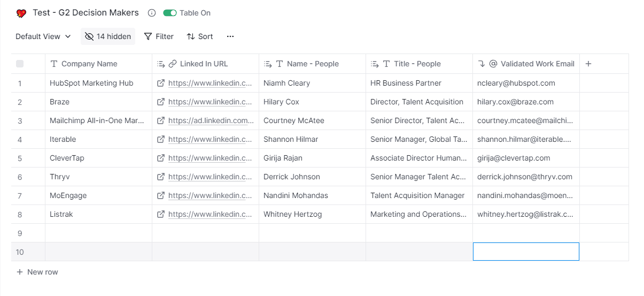Open the Filter menu
The height and width of the screenshot is (296, 644).
coord(159,36)
